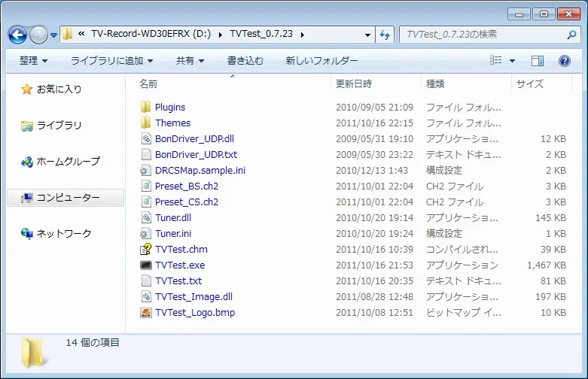Select BonDriver_UDP.dll file icon
This screenshot has width=588, height=379.
[x=145, y=138]
